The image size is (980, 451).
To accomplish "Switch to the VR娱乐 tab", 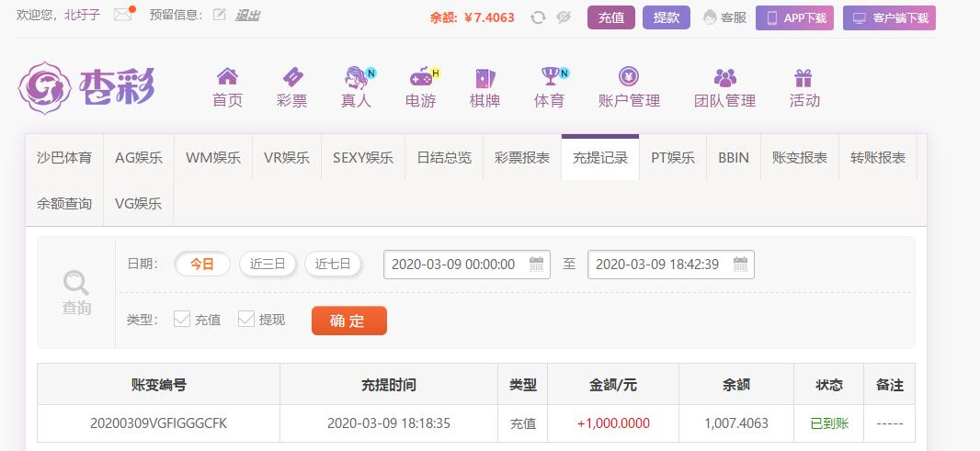I will coord(287,157).
